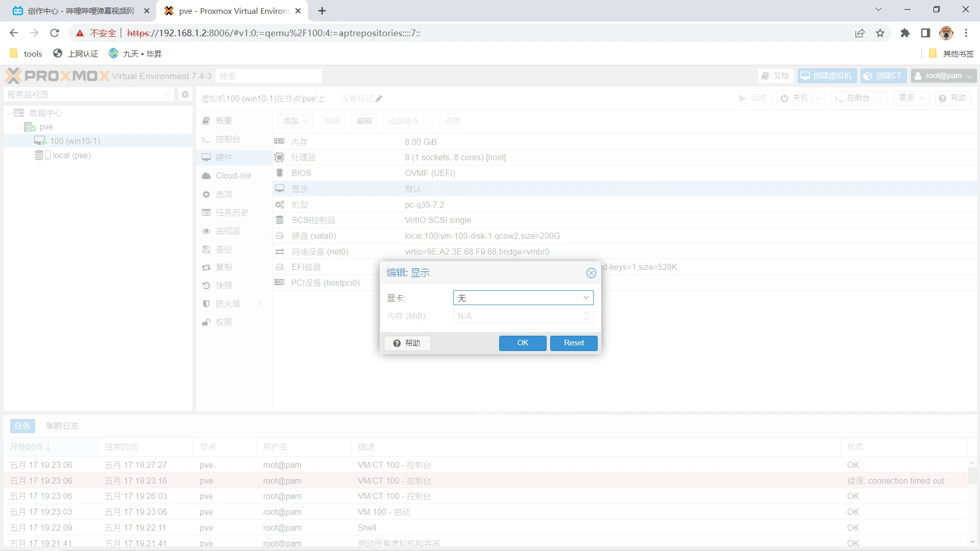
Task: Select the PCI设备 (hostpci0) icon
Action: click(279, 283)
